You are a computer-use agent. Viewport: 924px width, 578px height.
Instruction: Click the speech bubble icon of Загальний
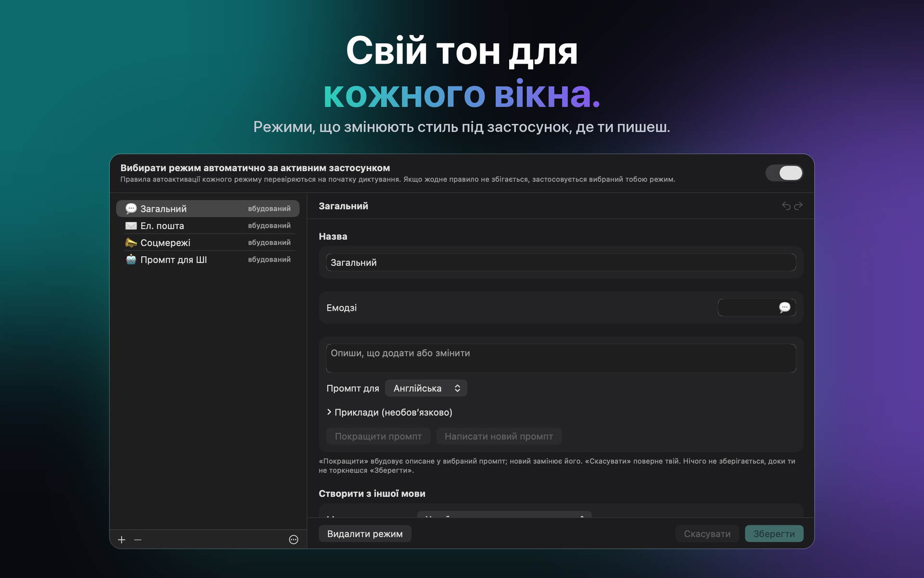(131, 209)
